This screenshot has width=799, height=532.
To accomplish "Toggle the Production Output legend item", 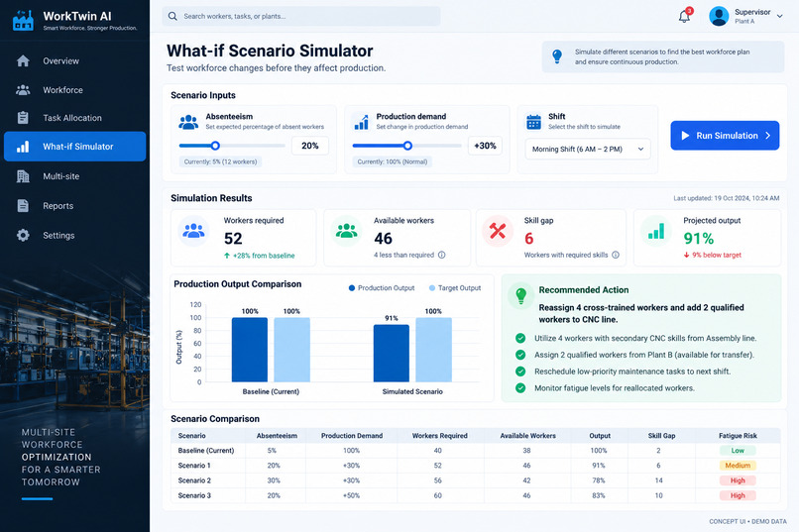I will (381, 288).
